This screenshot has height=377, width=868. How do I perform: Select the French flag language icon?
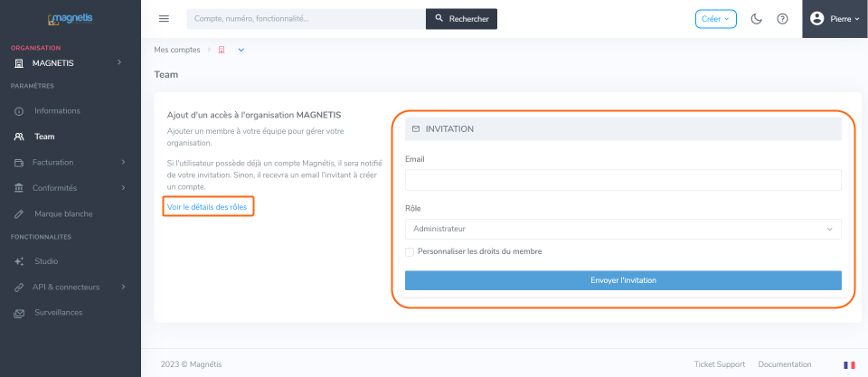(x=849, y=365)
